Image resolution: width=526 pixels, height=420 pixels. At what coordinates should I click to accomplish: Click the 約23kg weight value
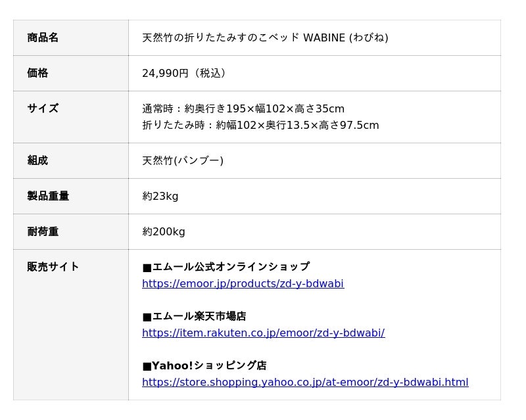coord(160,196)
